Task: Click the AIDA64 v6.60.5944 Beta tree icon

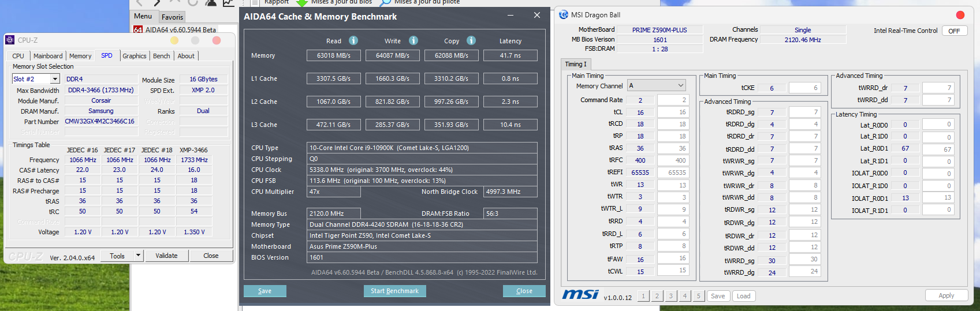Action: coord(138,29)
